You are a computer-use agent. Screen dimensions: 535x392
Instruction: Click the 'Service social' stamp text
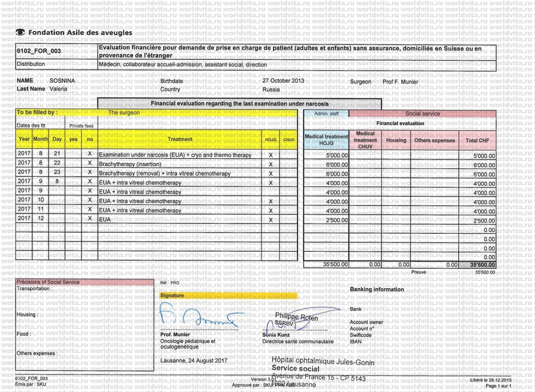click(296, 369)
